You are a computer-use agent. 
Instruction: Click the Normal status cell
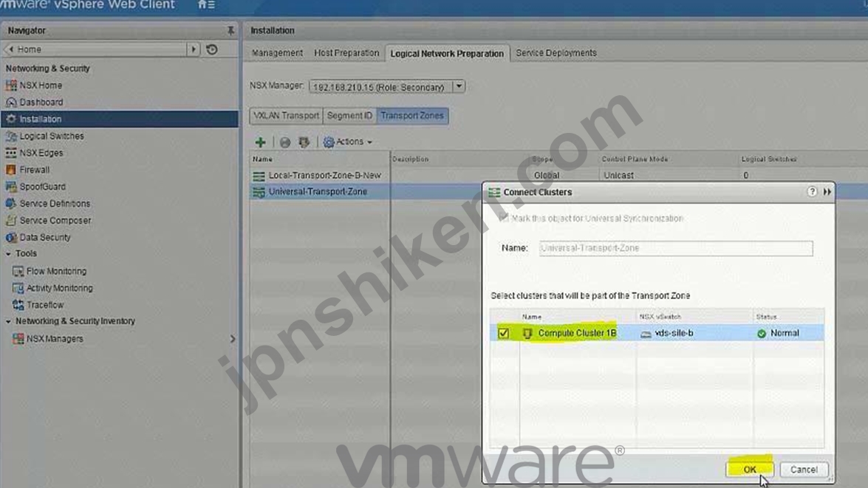(x=788, y=333)
